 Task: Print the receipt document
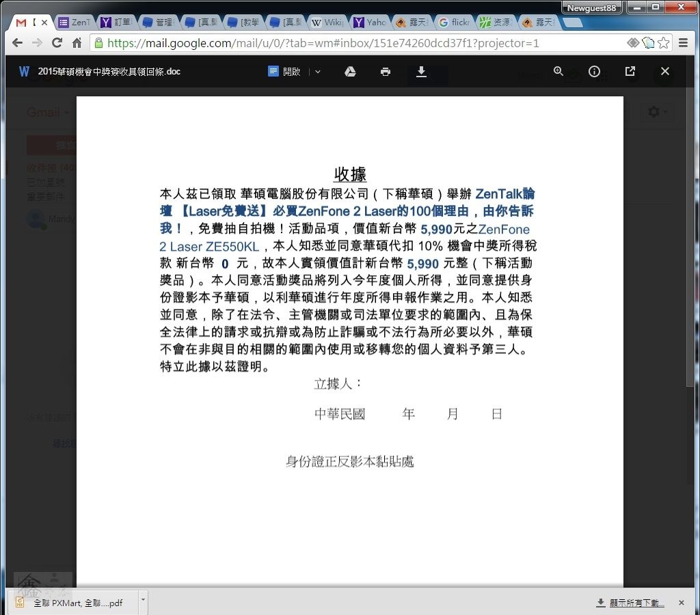pos(386,71)
